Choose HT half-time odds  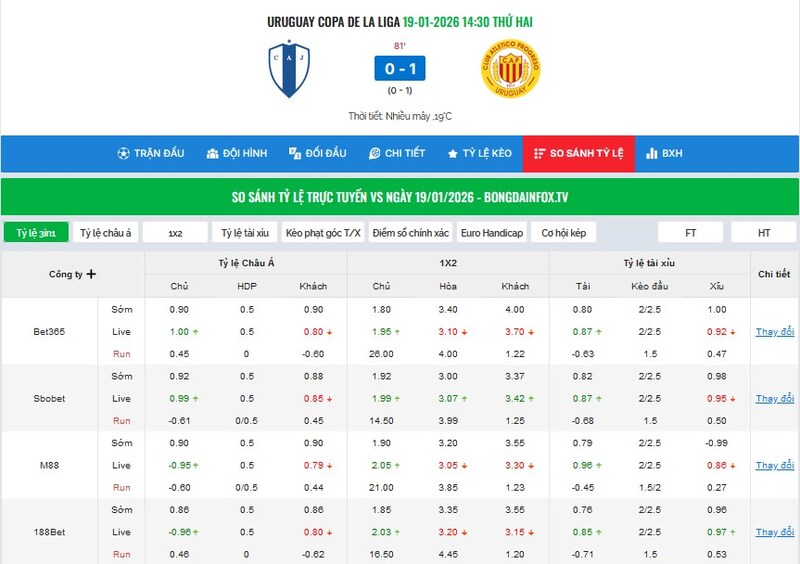[764, 232]
